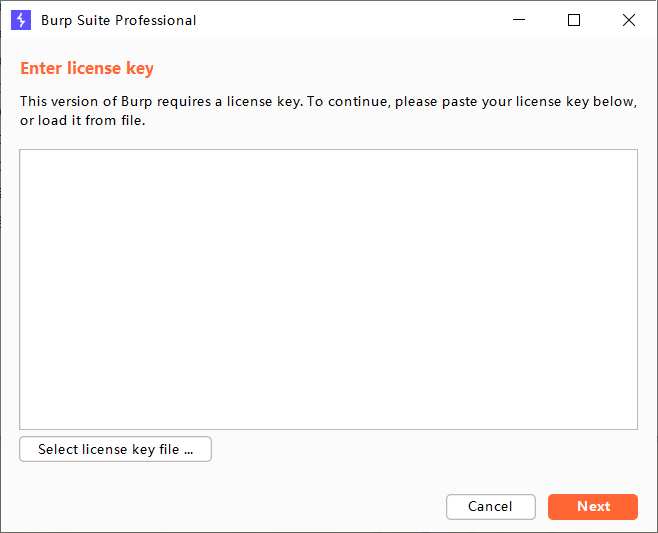Click the square maximize icon in title bar
Screen dimensions: 658x533
coord(574,20)
